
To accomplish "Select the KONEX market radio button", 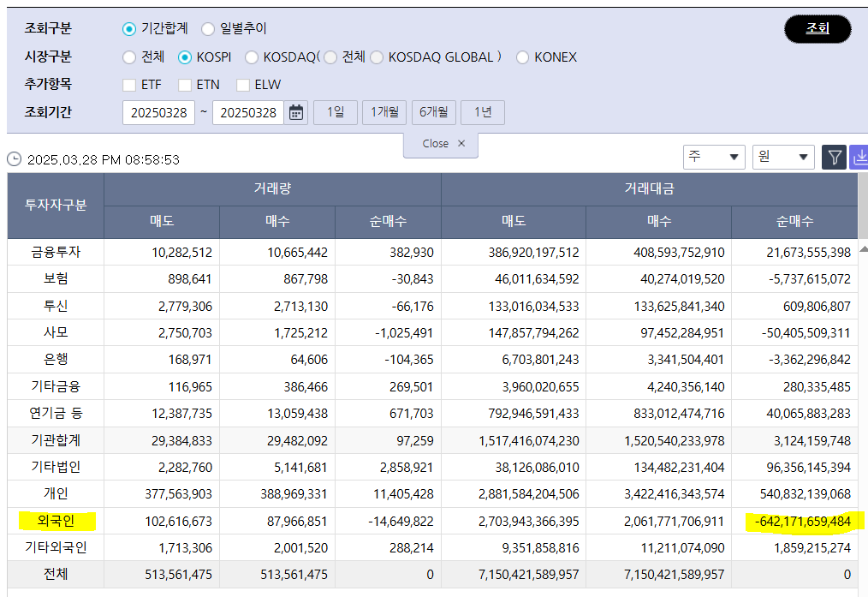I will [522, 57].
